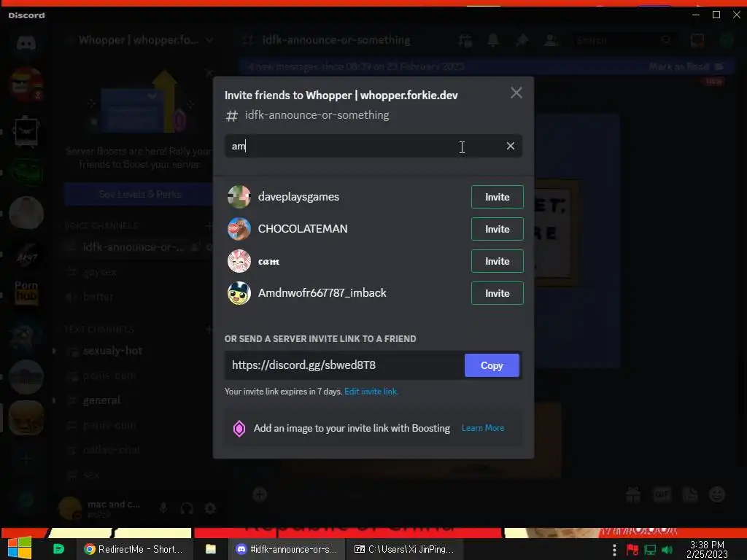Click Amdnwofr667787_imback avatar
The height and width of the screenshot is (560, 747).
tap(239, 293)
